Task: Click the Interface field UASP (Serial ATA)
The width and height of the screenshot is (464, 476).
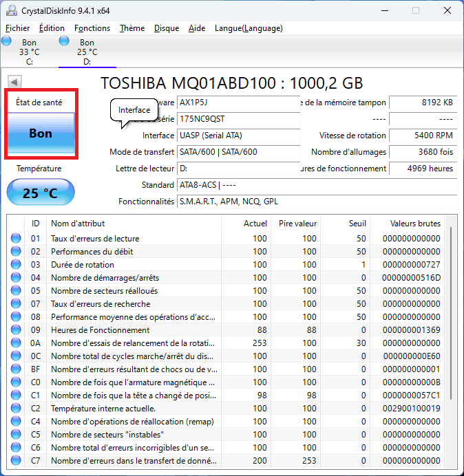Action: (x=238, y=135)
